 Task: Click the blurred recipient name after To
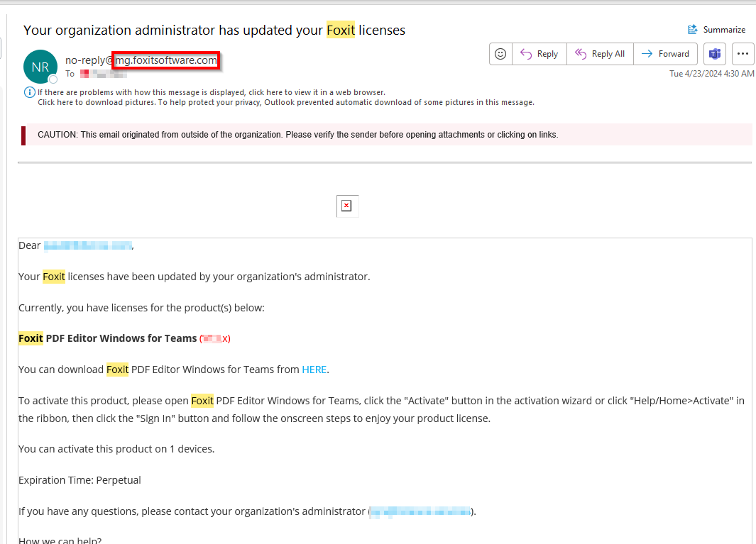click(x=103, y=74)
